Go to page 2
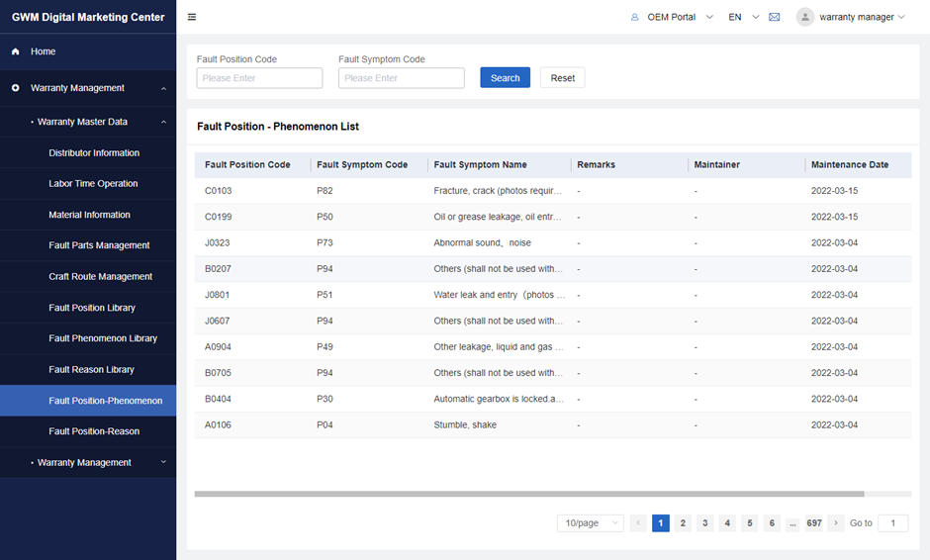930x560 pixels. point(683,523)
